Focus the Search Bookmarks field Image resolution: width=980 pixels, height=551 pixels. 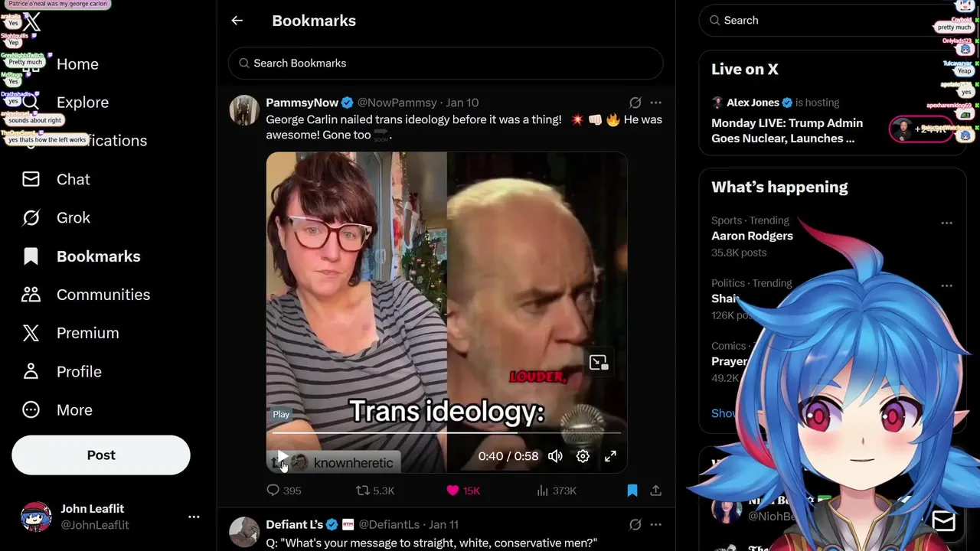point(446,63)
